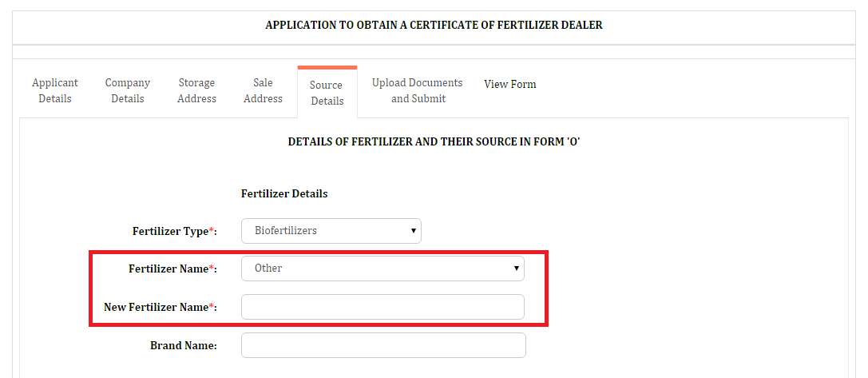Select the Sale Address tab
Viewport: 868px width, 378px height.
pyautogui.click(x=263, y=91)
